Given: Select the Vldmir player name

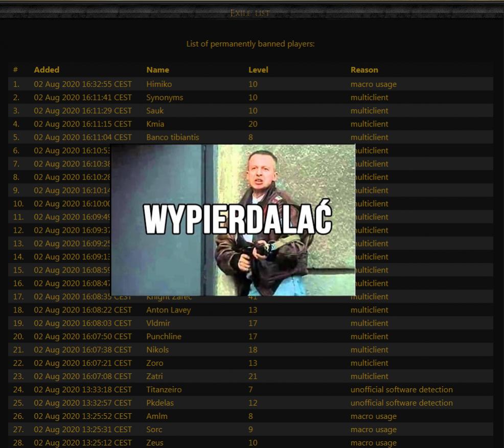Looking at the screenshot, I should [x=158, y=323].
